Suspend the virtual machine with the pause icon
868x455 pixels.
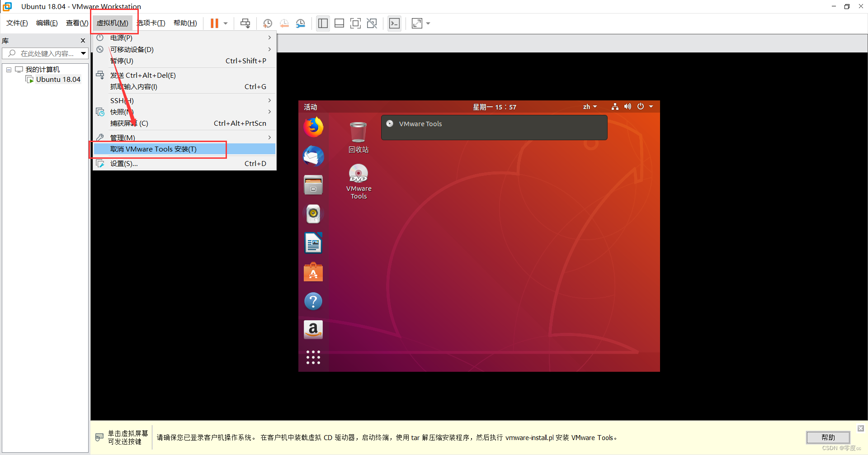point(214,23)
